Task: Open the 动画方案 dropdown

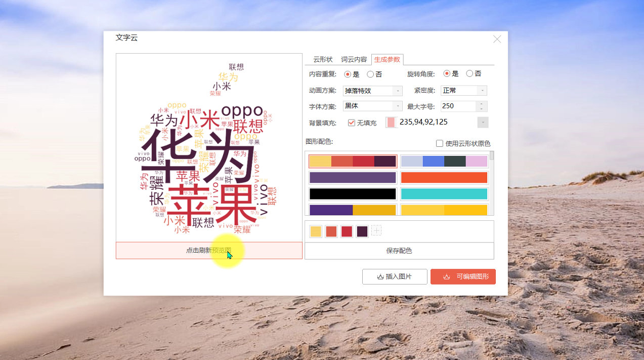Action: (x=373, y=91)
